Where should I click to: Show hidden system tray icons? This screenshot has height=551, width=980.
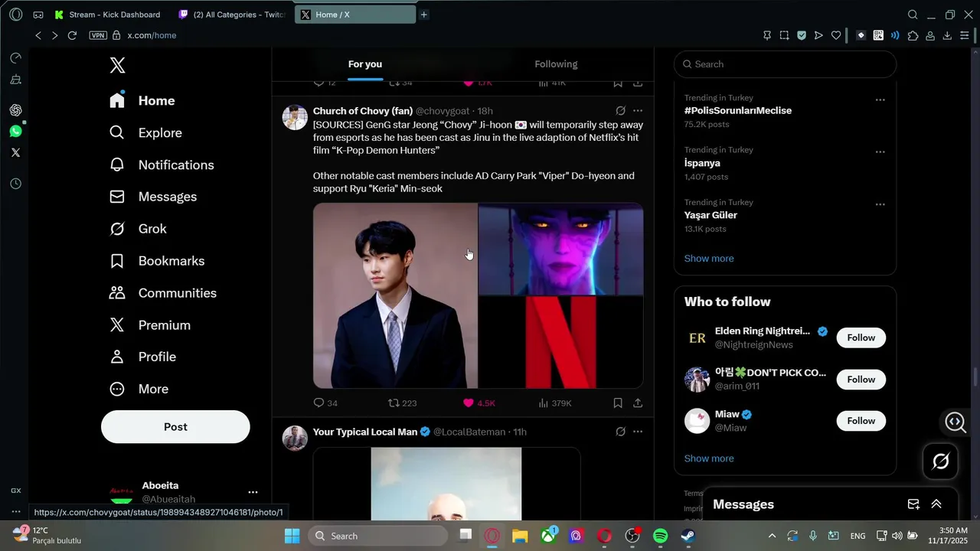coord(772,536)
